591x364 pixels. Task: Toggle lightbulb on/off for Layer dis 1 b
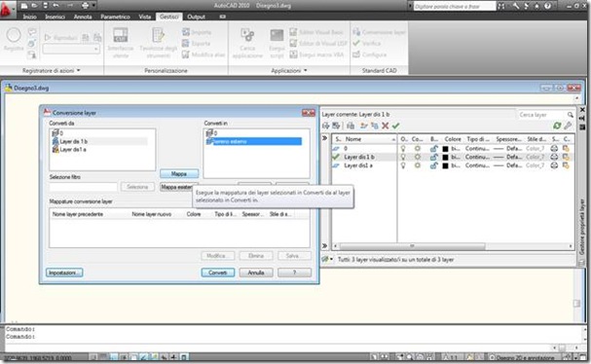pyautogui.click(x=403, y=157)
